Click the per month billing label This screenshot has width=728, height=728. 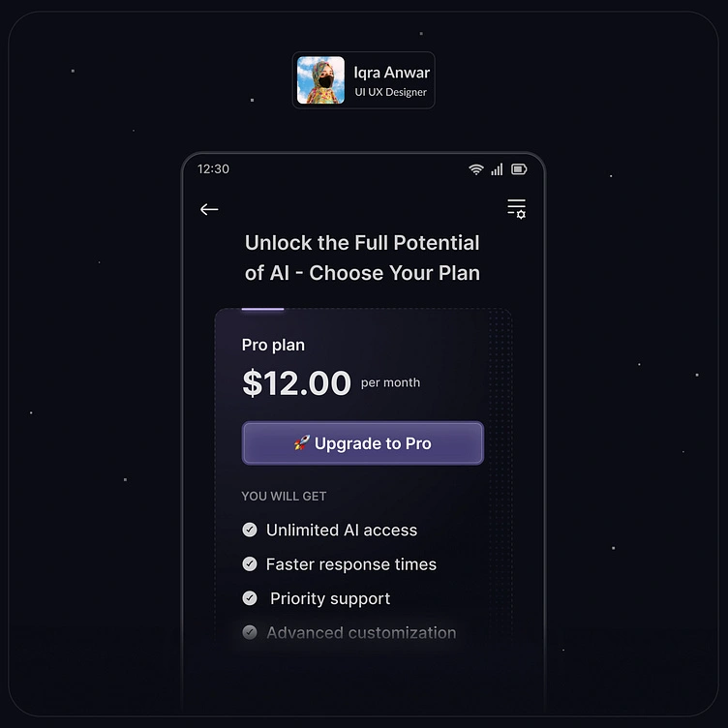(390, 382)
